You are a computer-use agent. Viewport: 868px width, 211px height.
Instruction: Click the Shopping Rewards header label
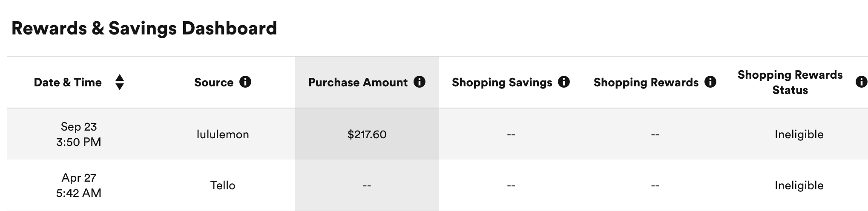click(x=646, y=83)
